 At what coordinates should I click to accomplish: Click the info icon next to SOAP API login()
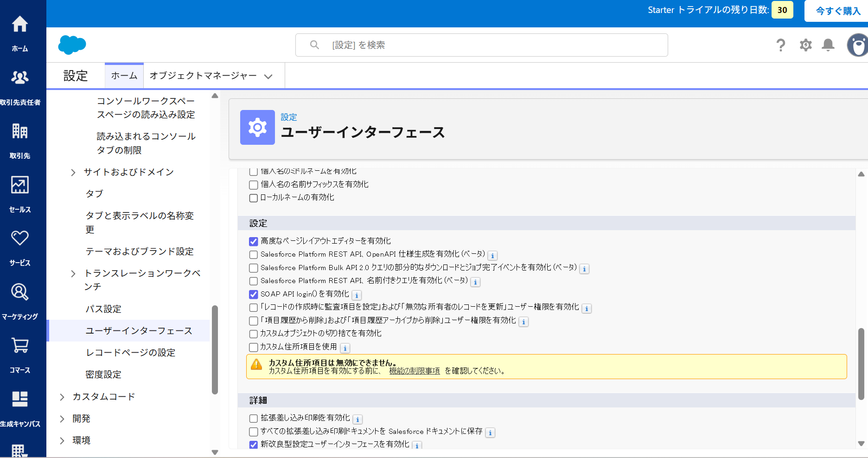coord(356,295)
